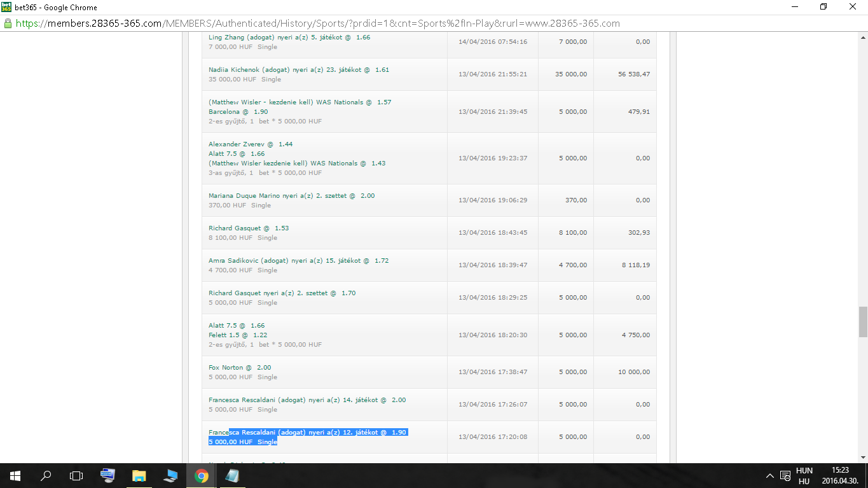Click the 56 538,47 return amount
The image size is (868, 488).
[x=634, y=74]
